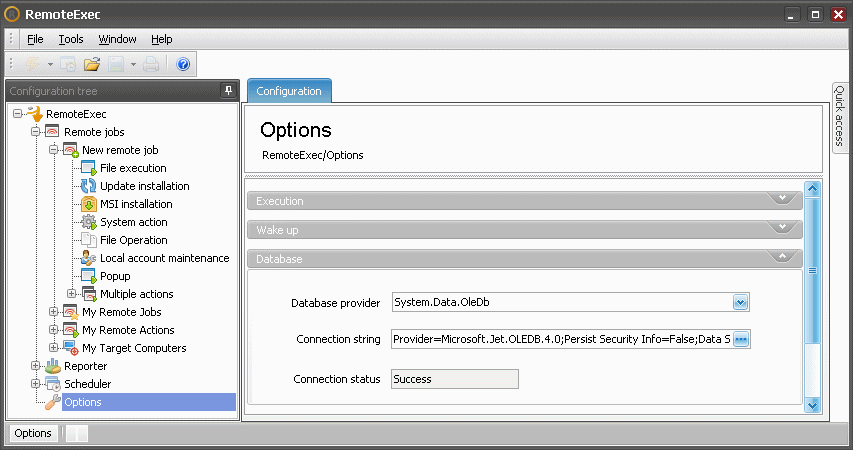Image resolution: width=853 pixels, height=450 pixels.
Task: Click the New remote job icon
Action: [71, 150]
